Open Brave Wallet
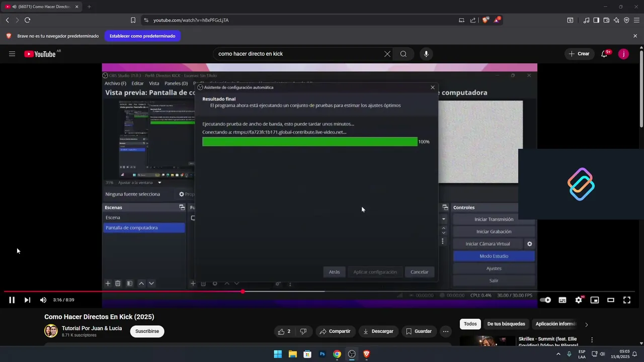This screenshot has height=362, width=644. (x=606, y=20)
